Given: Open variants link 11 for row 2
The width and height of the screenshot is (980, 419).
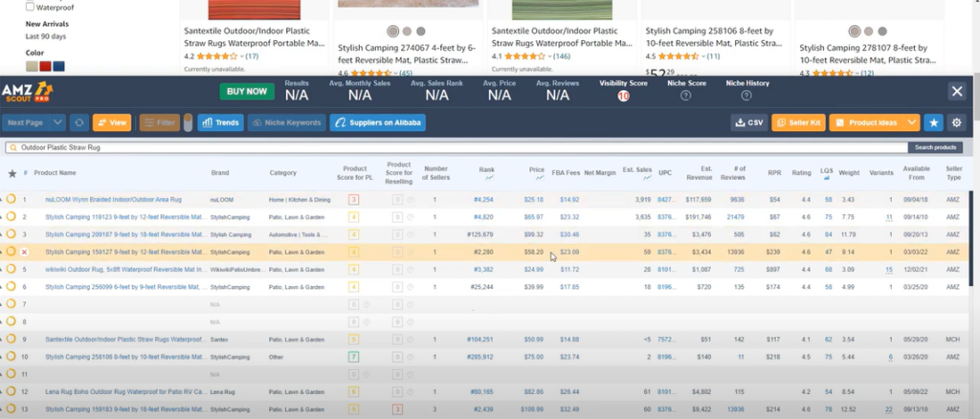Looking at the screenshot, I should pos(889,217).
